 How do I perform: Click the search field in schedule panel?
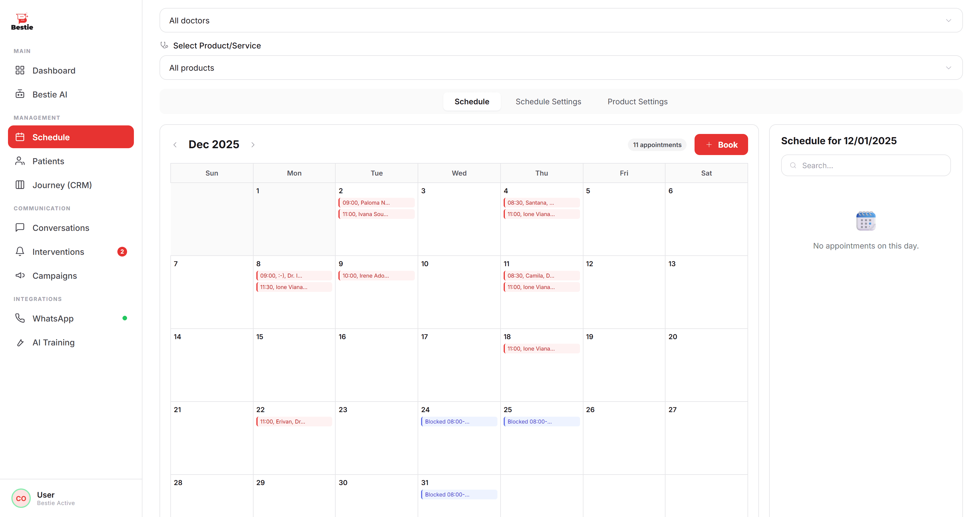[865, 165]
